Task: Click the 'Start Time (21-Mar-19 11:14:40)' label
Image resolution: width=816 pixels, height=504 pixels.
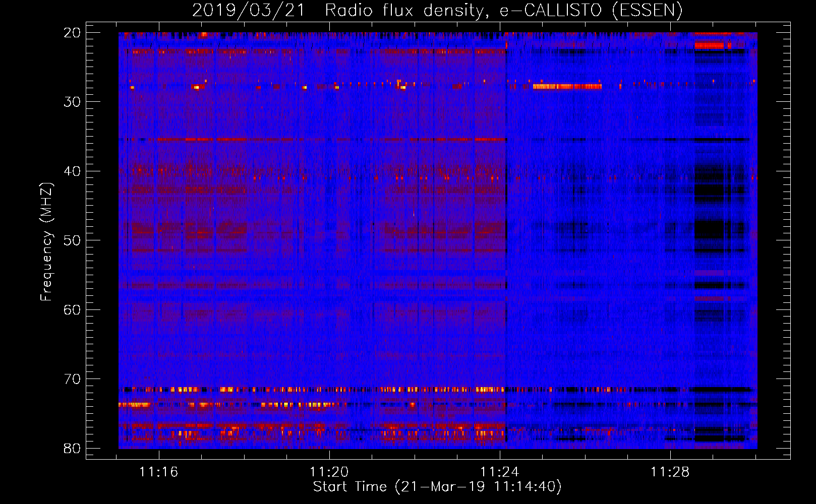Action: point(437,487)
